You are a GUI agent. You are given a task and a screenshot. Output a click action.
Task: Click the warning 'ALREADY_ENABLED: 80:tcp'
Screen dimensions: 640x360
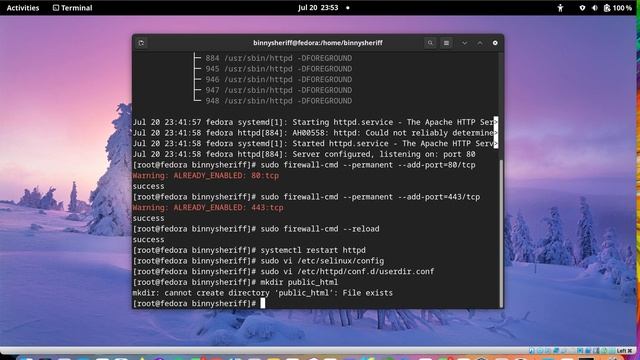pos(226,176)
